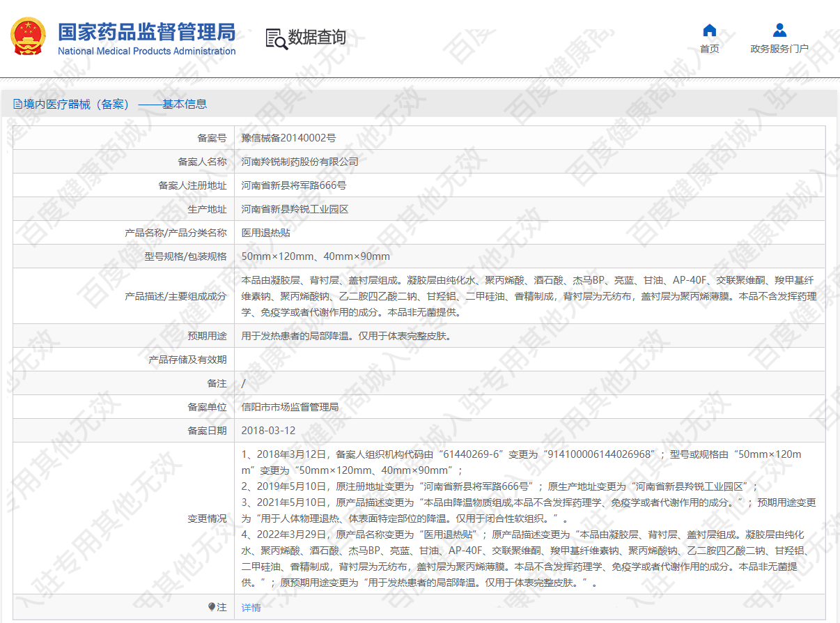This screenshot has width=840, height=623.
Task: Click the document icon before 境内医疗器械（备案）
Action: 17,105
